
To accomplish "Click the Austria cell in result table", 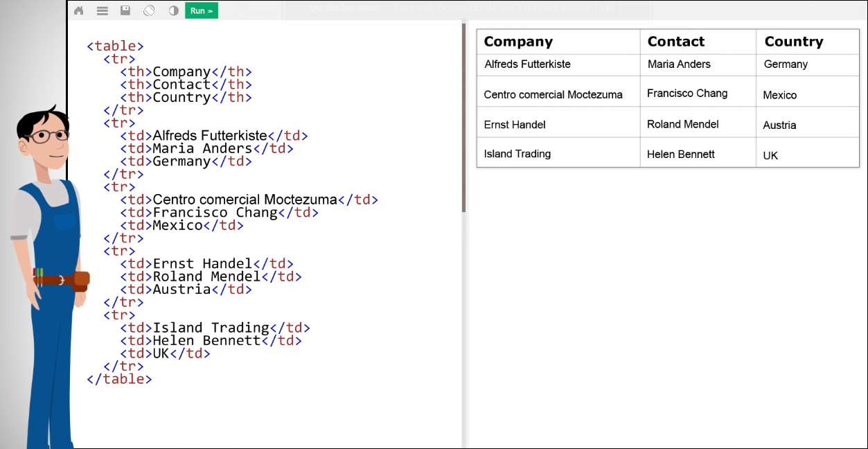I will coord(779,125).
